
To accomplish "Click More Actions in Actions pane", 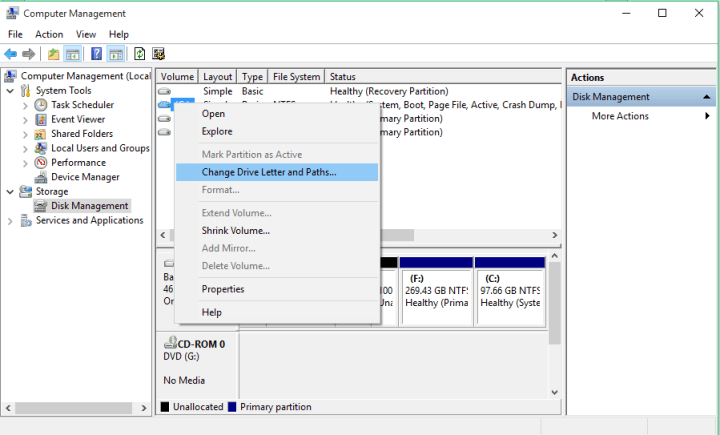I will point(620,116).
